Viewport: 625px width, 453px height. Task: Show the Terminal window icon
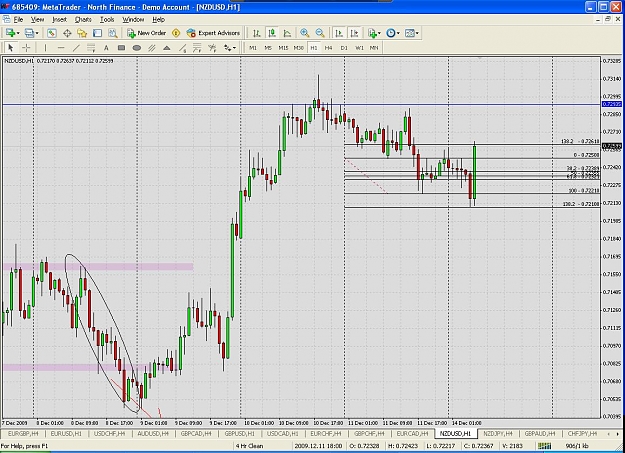pos(98,33)
